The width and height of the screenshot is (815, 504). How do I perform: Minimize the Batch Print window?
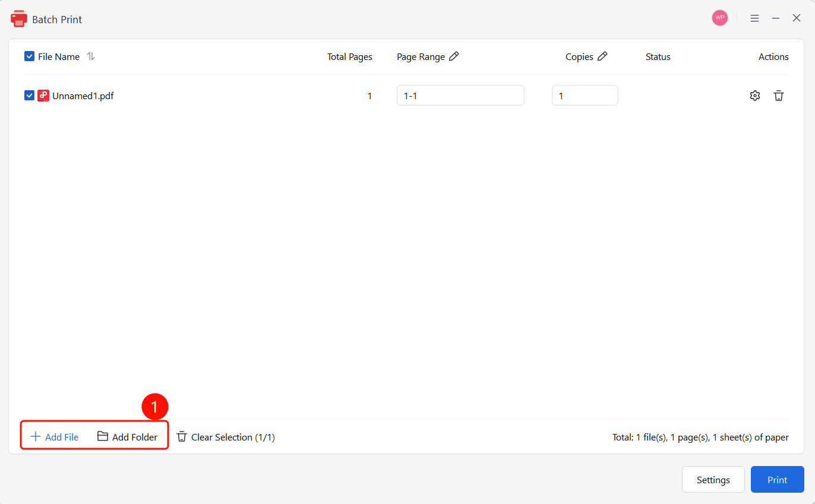coord(776,18)
